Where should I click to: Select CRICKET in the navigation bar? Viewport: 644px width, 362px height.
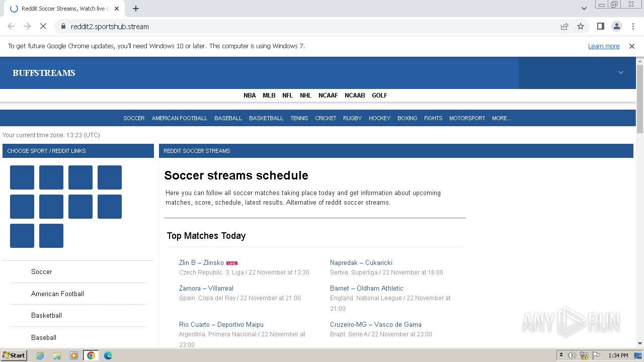[x=326, y=118]
